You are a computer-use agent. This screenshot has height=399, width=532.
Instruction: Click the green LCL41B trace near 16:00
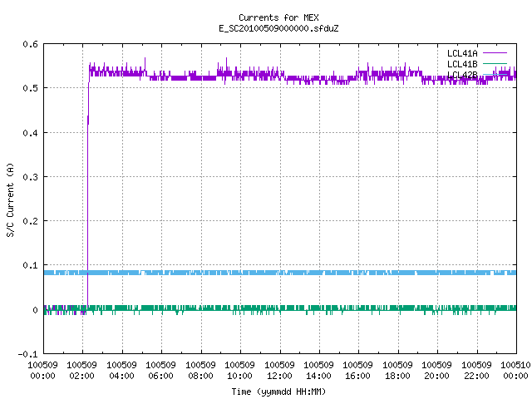point(358,308)
